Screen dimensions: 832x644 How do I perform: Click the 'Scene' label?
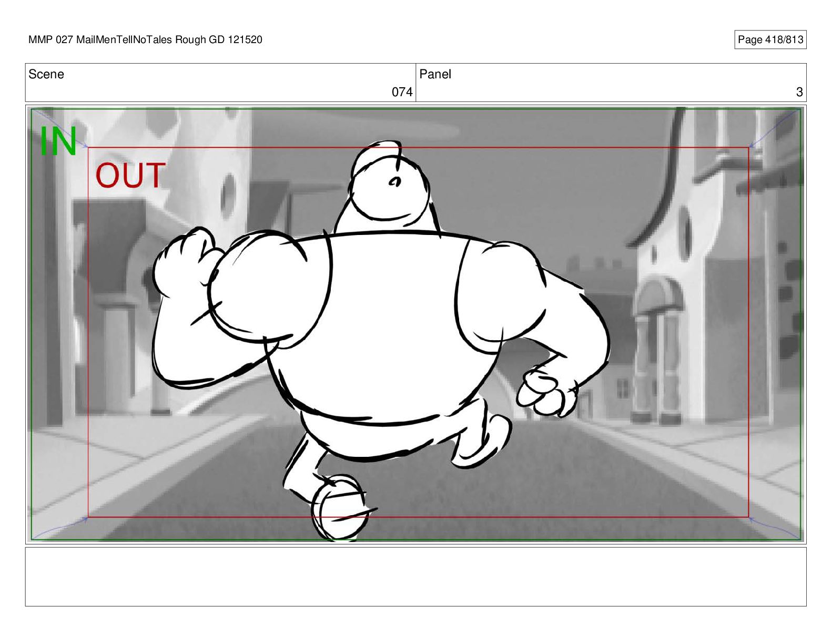[46, 74]
